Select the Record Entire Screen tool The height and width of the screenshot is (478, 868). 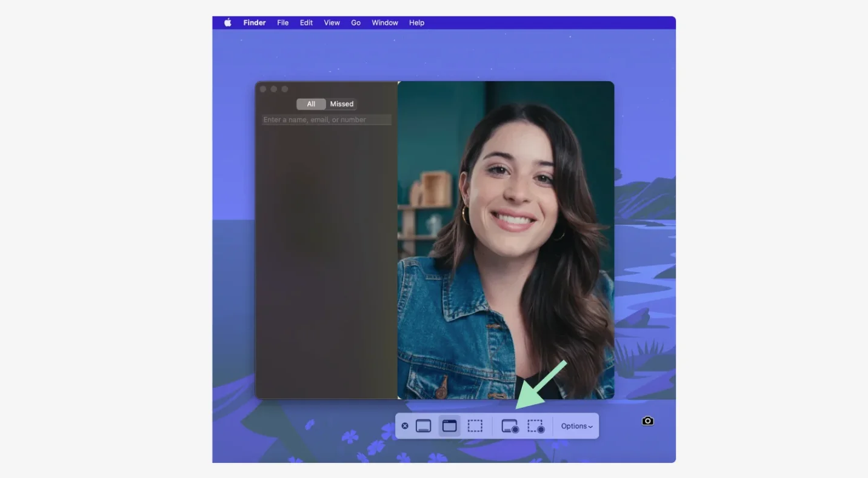(509, 425)
